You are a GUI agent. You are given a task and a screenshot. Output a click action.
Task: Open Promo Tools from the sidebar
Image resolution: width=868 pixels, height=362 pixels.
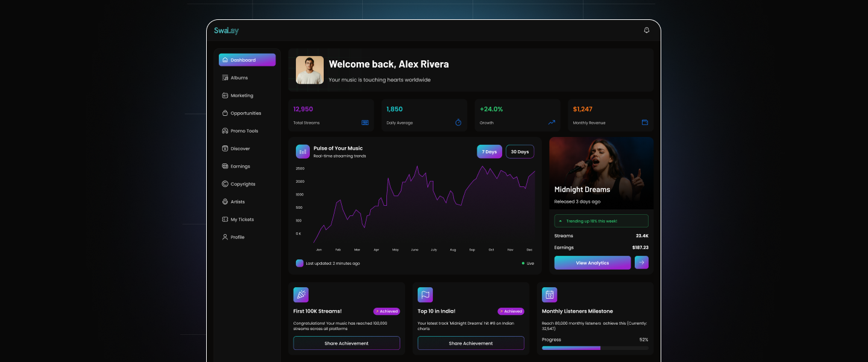click(x=244, y=131)
